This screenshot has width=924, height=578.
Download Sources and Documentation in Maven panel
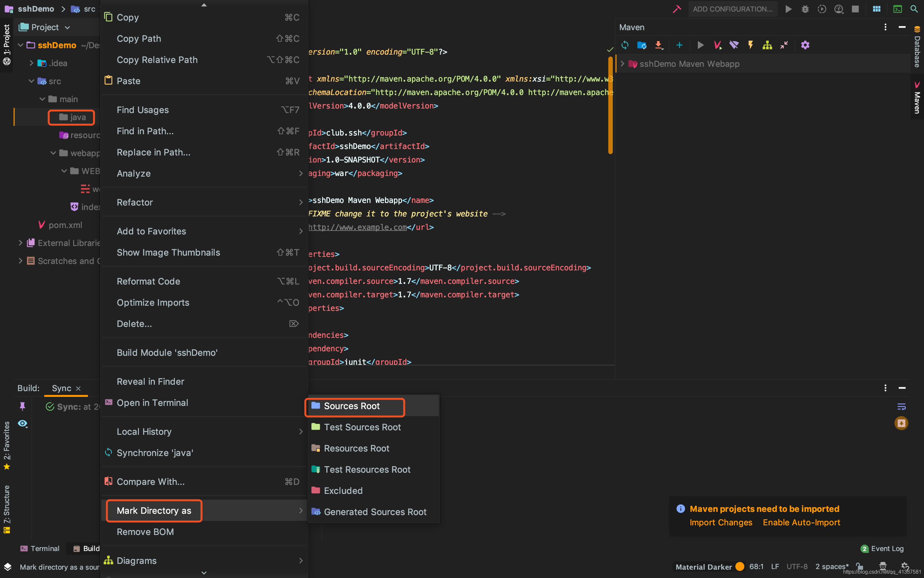click(659, 45)
